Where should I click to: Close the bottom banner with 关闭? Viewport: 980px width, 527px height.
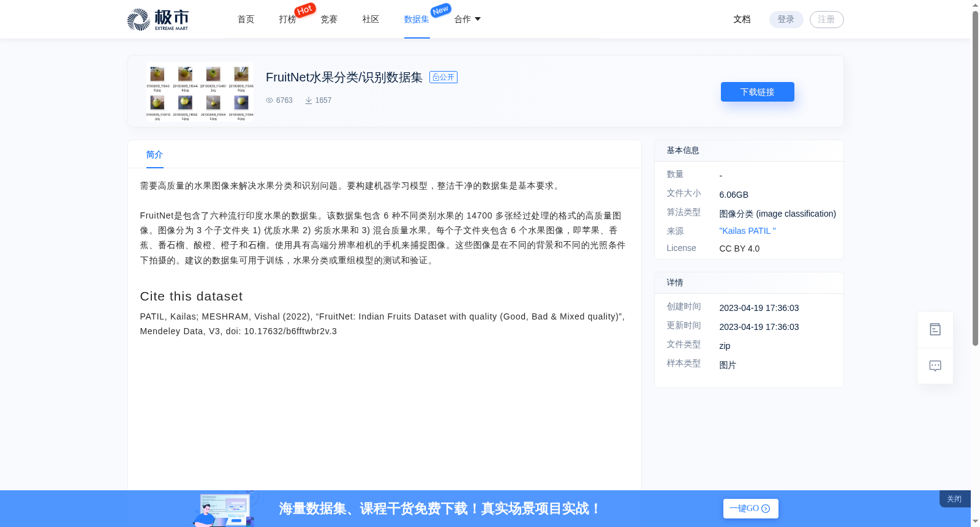point(954,499)
